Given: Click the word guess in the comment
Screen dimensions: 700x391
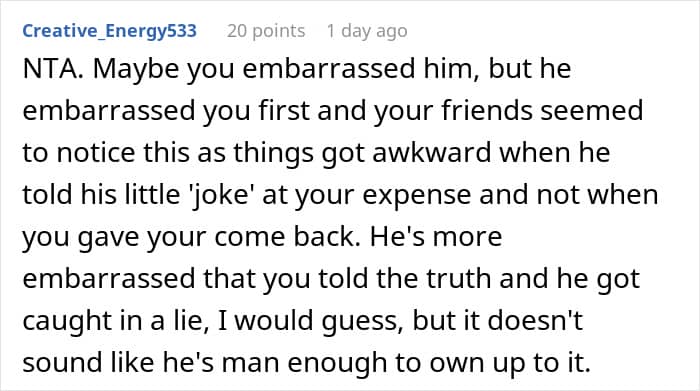Looking at the screenshot, I should click(x=360, y=323).
